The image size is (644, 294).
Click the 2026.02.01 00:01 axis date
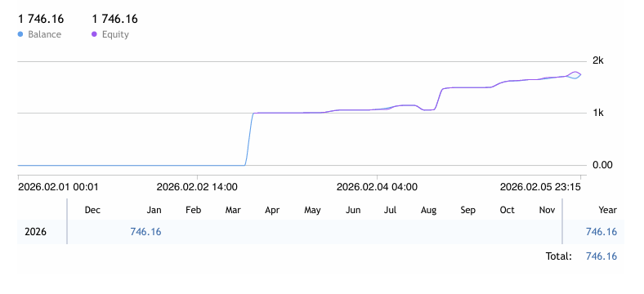pyautogui.click(x=58, y=187)
